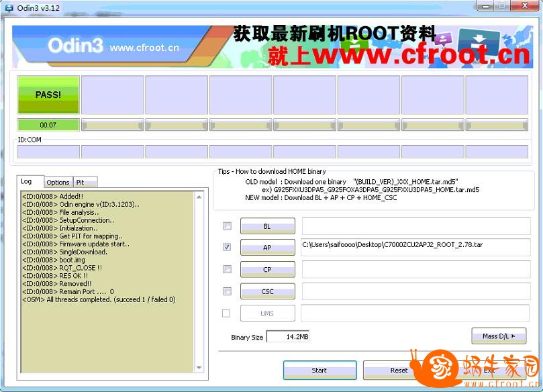Click the log scrollbar down arrow

pyautogui.click(x=199, y=367)
